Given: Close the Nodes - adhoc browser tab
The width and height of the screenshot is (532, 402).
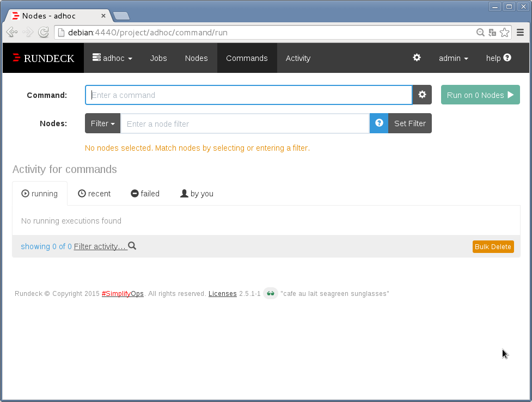Looking at the screenshot, I should [103, 16].
